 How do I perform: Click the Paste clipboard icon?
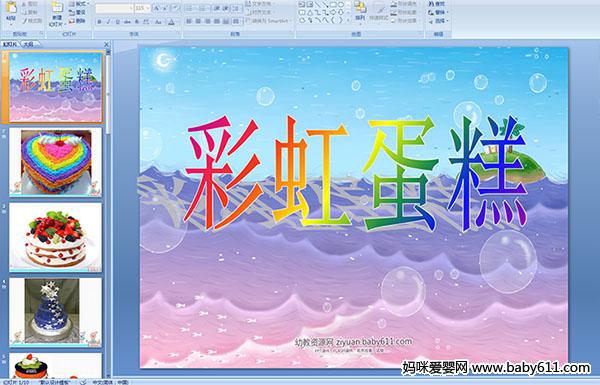(11, 11)
